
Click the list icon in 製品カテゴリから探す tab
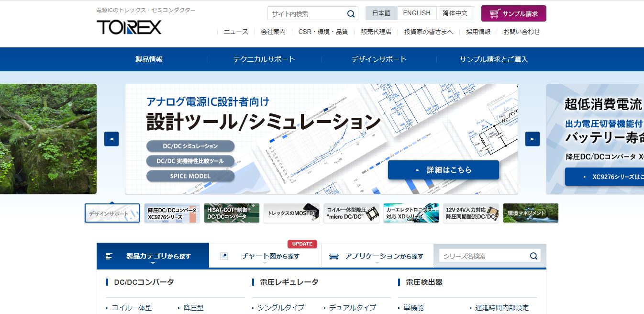coord(109,256)
